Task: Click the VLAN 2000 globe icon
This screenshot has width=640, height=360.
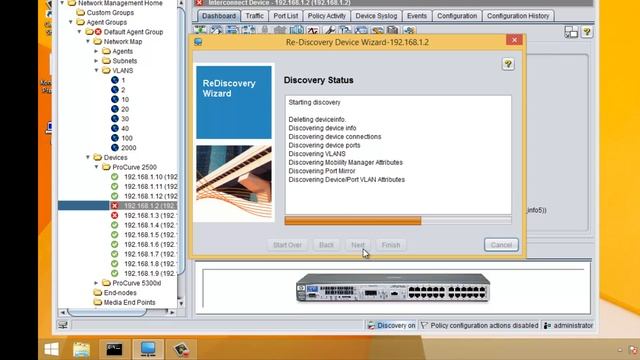Action: point(115,148)
